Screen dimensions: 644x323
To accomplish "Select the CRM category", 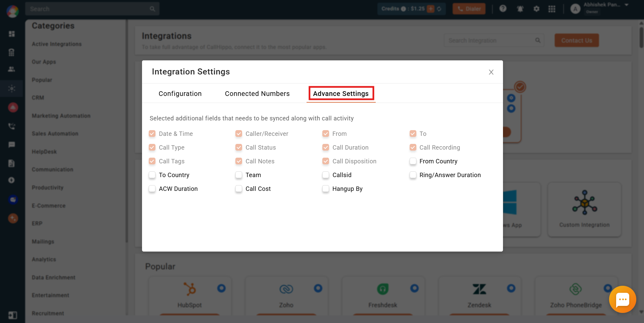I will click(38, 98).
